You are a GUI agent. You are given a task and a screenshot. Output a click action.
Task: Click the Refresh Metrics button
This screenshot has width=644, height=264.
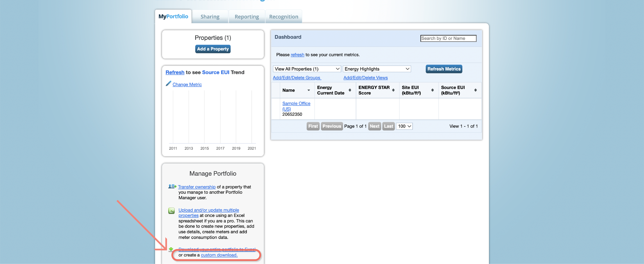pos(444,69)
